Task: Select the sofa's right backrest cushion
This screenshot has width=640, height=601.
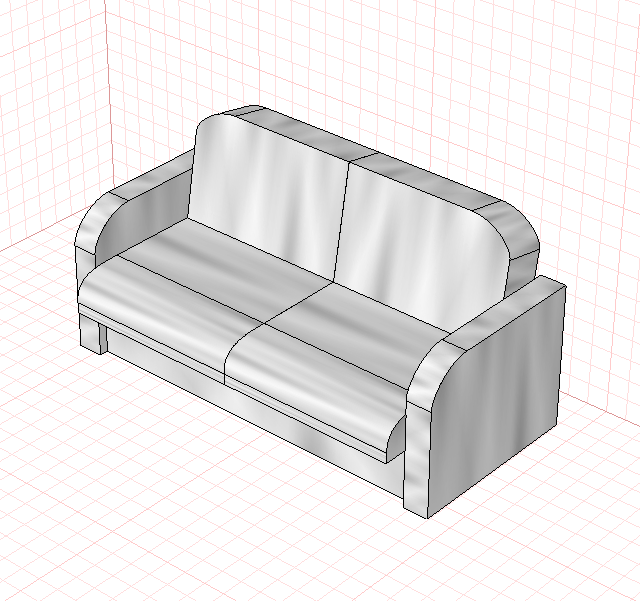Action: [x=420, y=249]
